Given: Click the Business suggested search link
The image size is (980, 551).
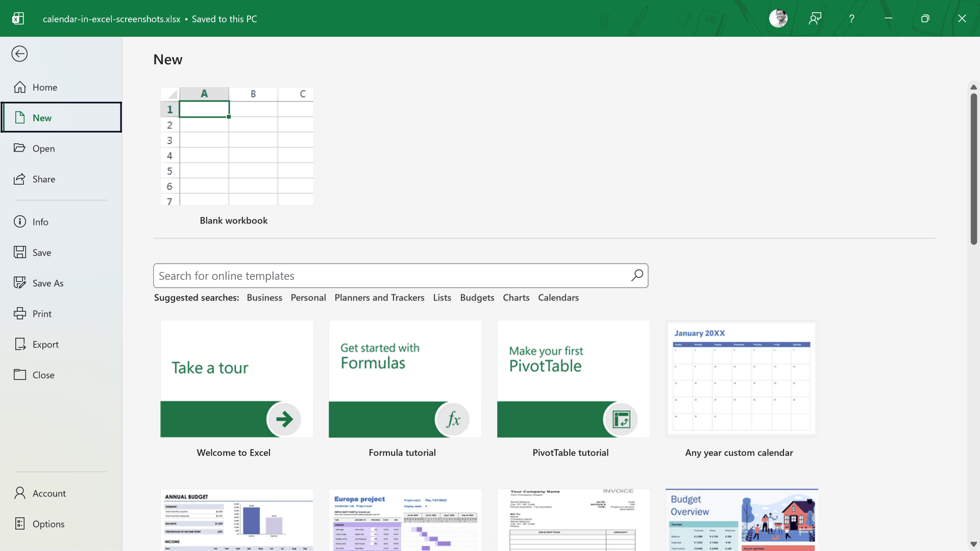Looking at the screenshot, I should tap(264, 297).
